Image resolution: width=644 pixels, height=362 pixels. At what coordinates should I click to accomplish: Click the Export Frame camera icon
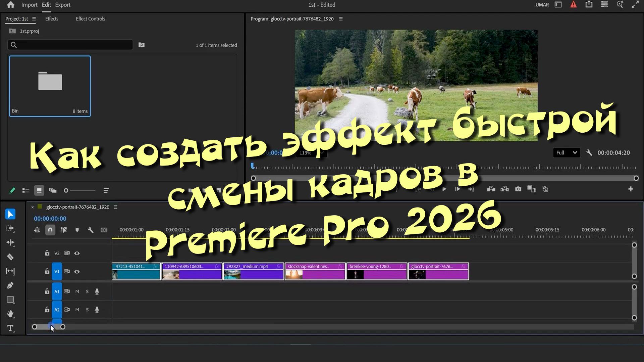click(518, 189)
